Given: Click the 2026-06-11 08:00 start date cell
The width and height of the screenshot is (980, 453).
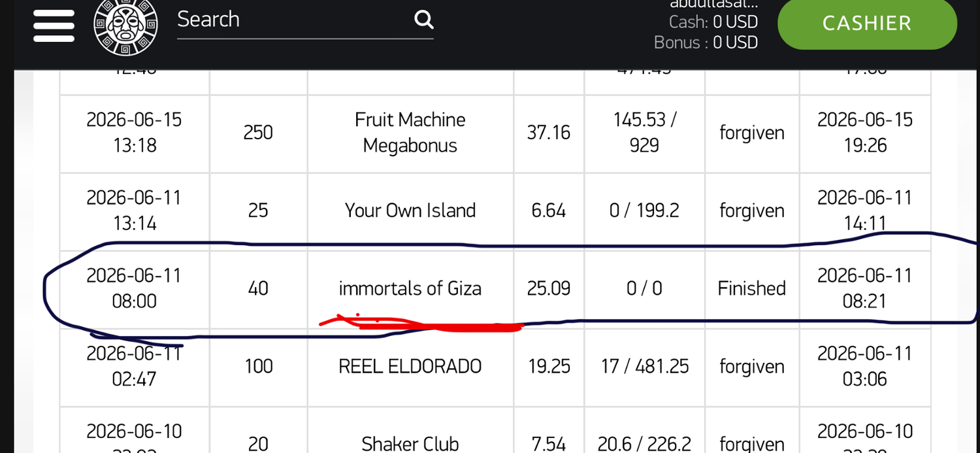Looking at the screenshot, I should pos(134,288).
